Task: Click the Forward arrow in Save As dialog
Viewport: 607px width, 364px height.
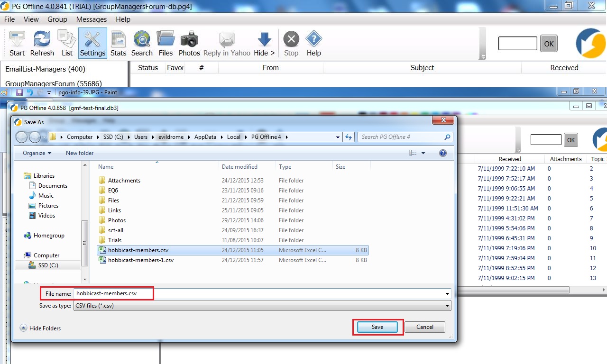Action: (x=35, y=137)
